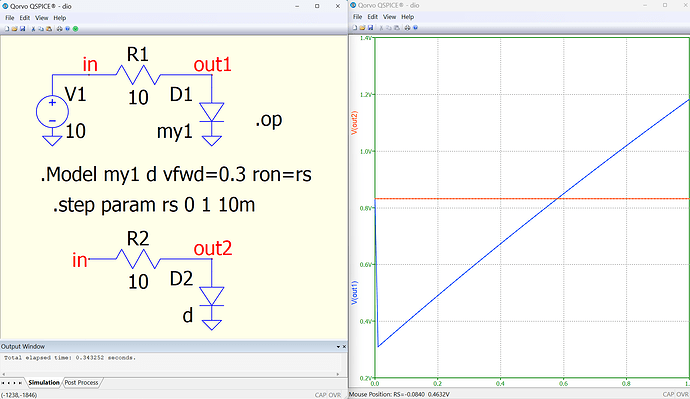The width and height of the screenshot is (690, 399).
Task: Click greyed Copy icon in waveform window toolbar
Action: tap(389, 27)
